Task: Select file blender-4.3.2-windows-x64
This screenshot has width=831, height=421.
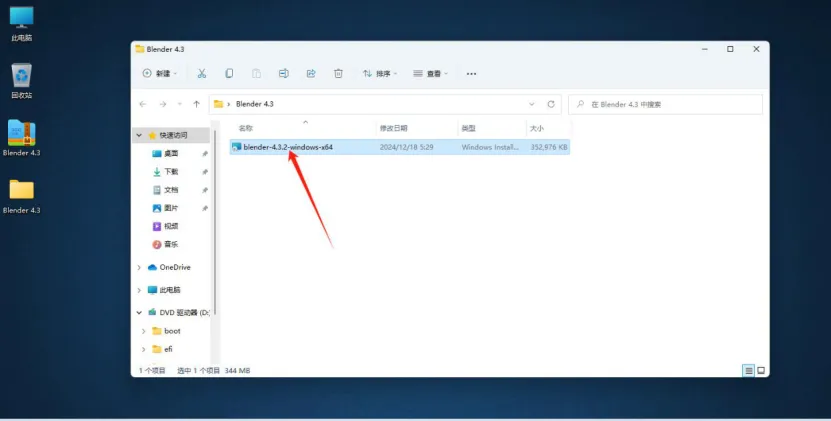Action: [x=288, y=147]
